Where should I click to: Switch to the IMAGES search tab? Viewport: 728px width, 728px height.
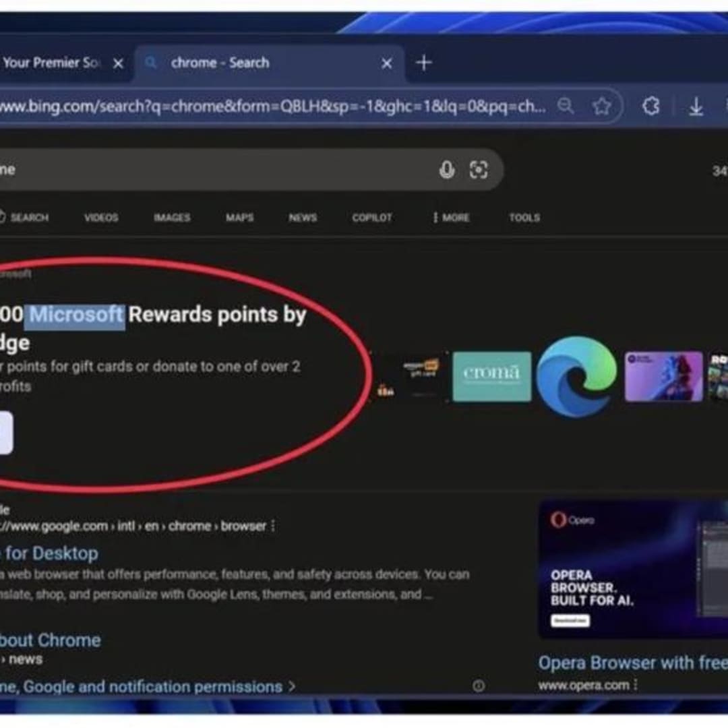pyautogui.click(x=172, y=217)
